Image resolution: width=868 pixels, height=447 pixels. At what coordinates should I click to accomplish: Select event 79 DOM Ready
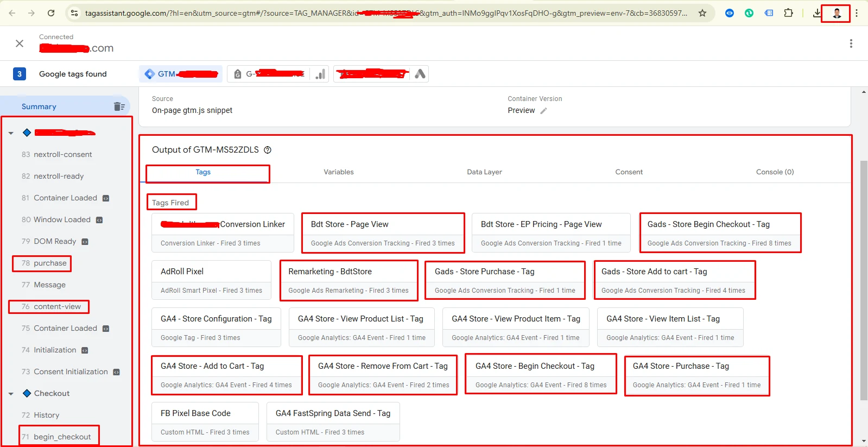(54, 241)
